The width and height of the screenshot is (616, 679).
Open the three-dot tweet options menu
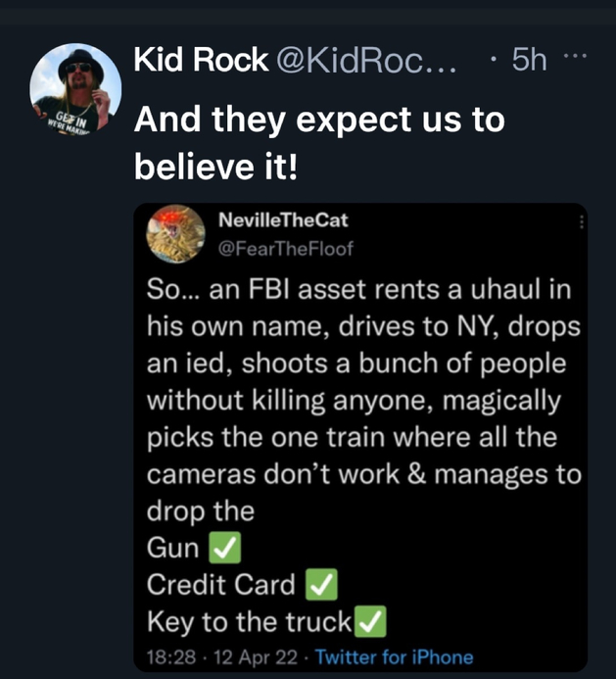pos(575,56)
